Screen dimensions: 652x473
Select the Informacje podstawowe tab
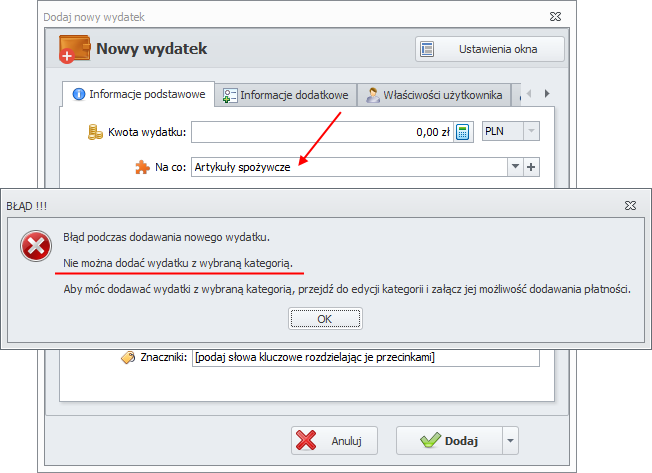tap(138, 95)
